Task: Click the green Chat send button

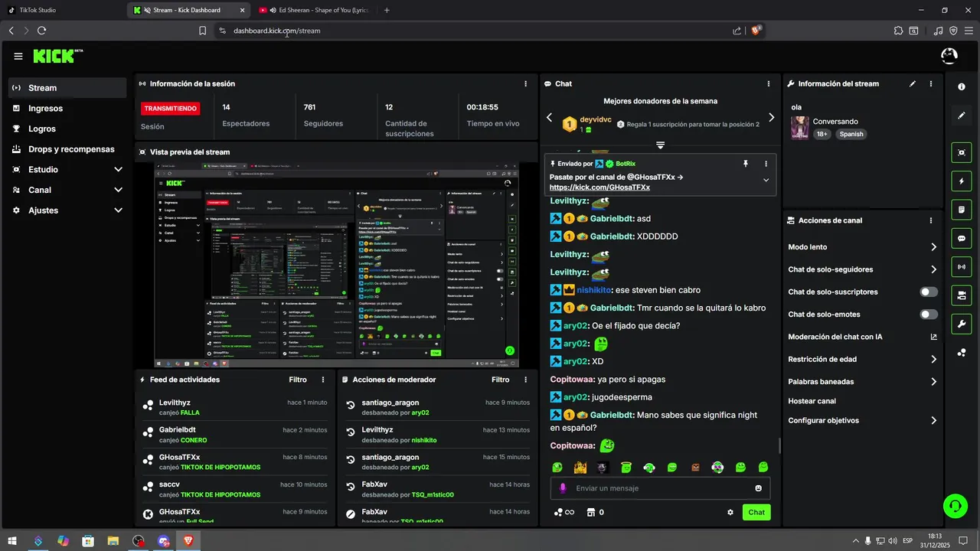Action: [756, 513]
